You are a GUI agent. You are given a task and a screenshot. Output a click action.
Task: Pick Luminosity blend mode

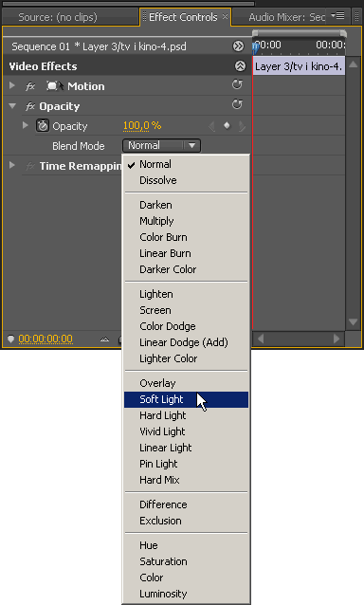pyautogui.click(x=186, y=594)
